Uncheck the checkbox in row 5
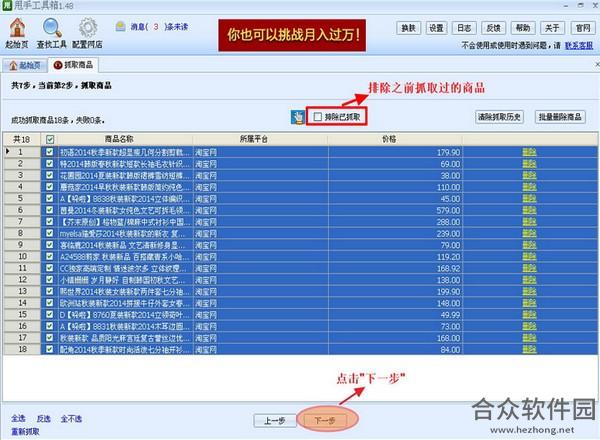600x440 pixels. point(50,198)
